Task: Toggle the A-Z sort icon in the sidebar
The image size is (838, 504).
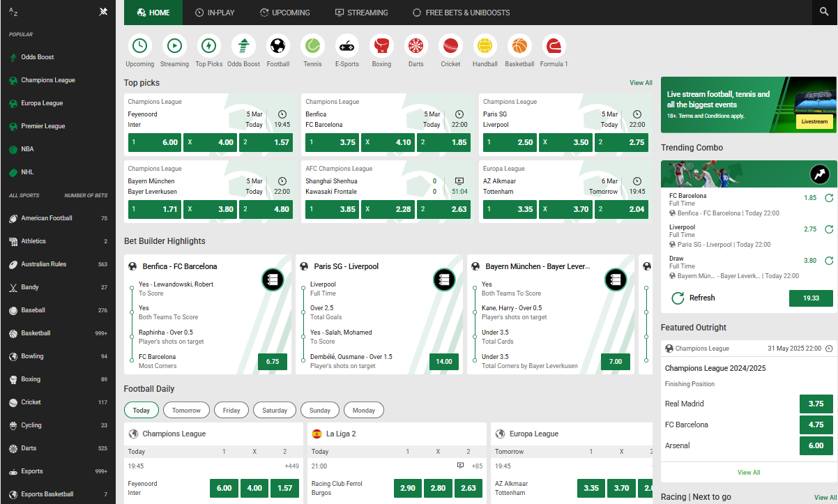Action: coord(13,12)
